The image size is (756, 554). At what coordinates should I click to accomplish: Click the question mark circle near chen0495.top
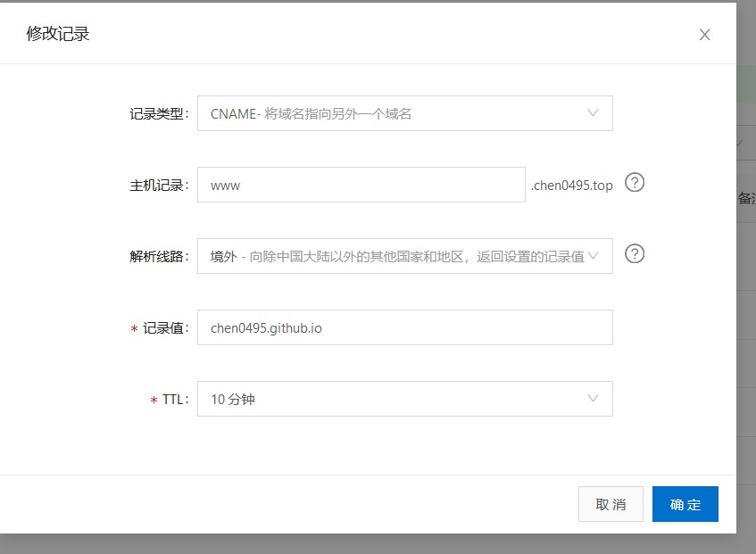[x=635, y=182]
